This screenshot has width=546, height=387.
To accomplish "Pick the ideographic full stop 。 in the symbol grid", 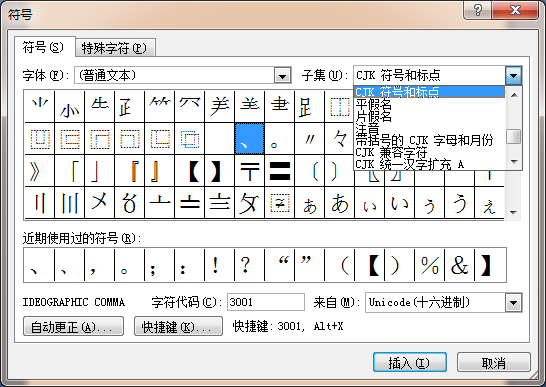I will [279, 139].
